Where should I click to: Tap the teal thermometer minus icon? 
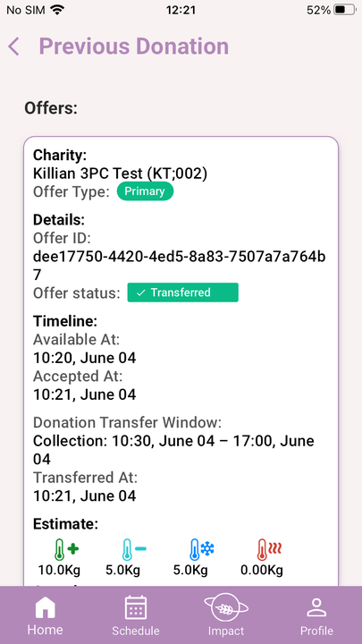[x=134, y=549]
